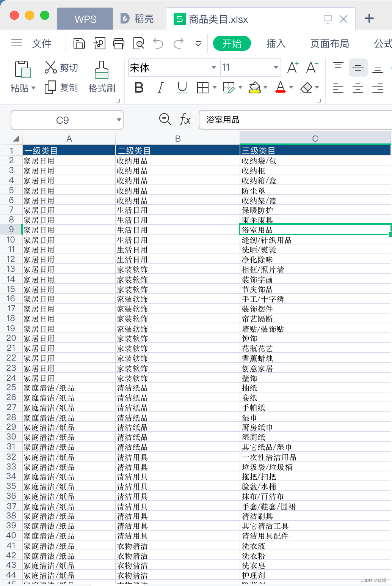Apply italic formatting to the cell
Image resolution: width=392 pixels, height=586 pixels.
click(160, 88)
